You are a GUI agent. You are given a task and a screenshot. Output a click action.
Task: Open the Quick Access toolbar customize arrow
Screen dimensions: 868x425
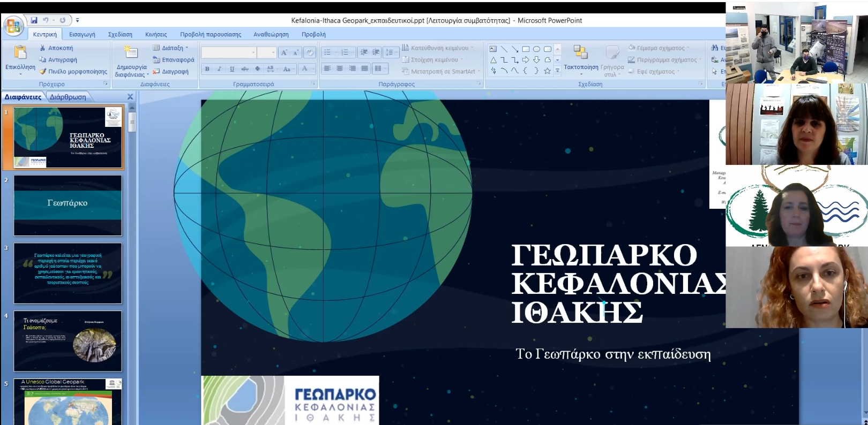pyautogui.click(x=77, y=20)
